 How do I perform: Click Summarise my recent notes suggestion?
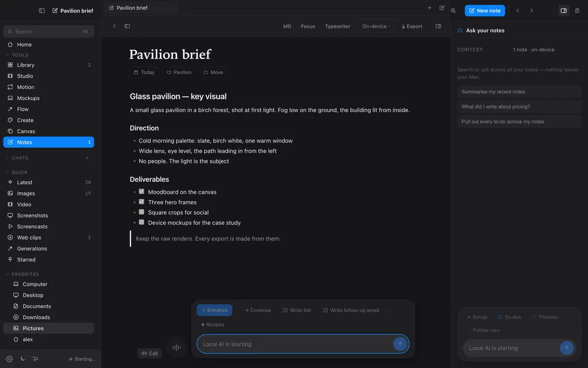519,92
